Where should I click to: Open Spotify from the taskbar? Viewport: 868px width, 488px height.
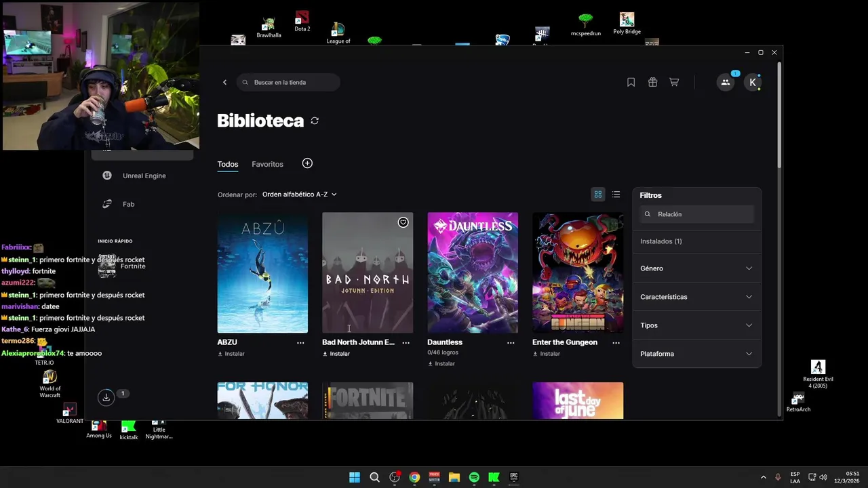pos(474,477)
